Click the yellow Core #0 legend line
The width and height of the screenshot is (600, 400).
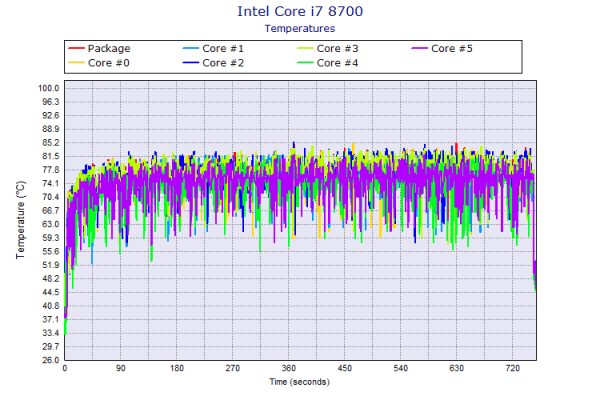(76, 62)
